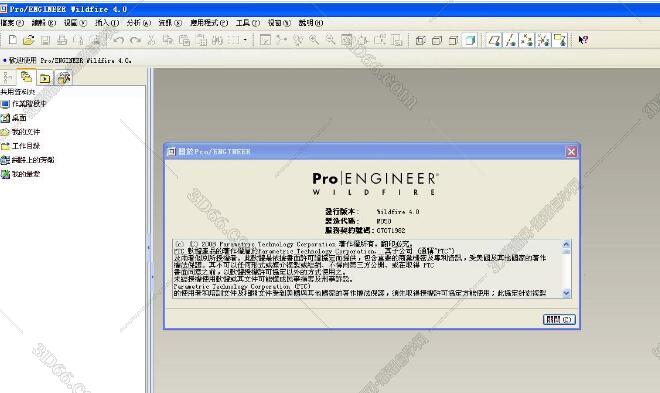Click the Spin center toggle icon
This screenshot has height=393, width=660.
coord(282,40)
